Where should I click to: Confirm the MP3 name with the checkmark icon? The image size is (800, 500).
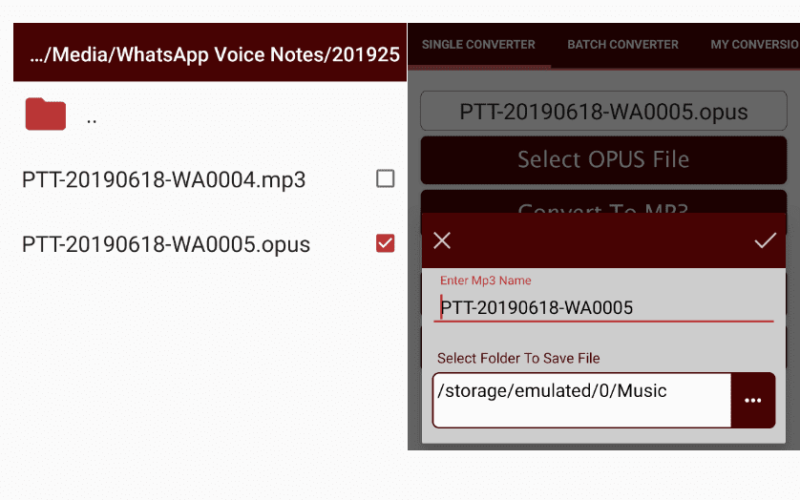[765, 240]
